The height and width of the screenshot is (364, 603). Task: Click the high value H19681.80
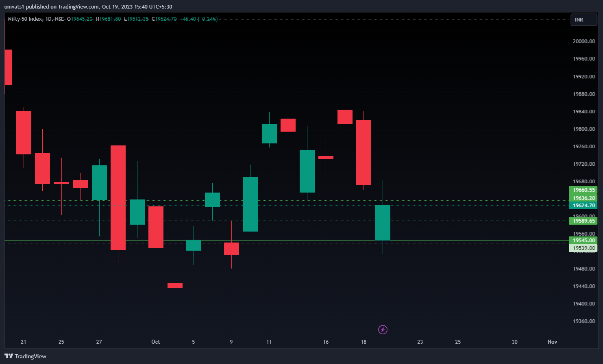(108, 19)
